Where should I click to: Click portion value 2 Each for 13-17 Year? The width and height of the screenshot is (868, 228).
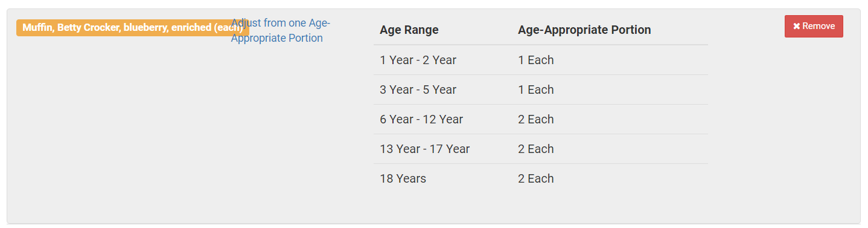pyautogui.click(x=536, y=149)
